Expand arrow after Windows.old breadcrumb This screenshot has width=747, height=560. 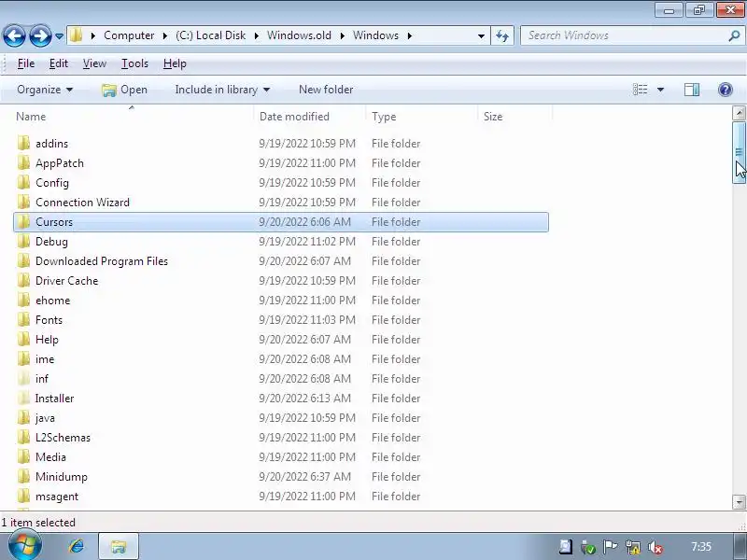342,35
